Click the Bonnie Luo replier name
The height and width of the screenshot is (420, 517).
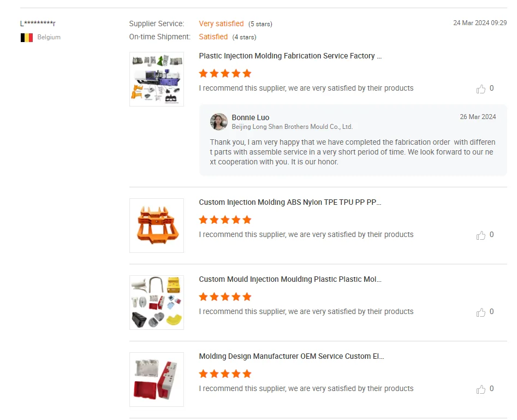[251, 118]
